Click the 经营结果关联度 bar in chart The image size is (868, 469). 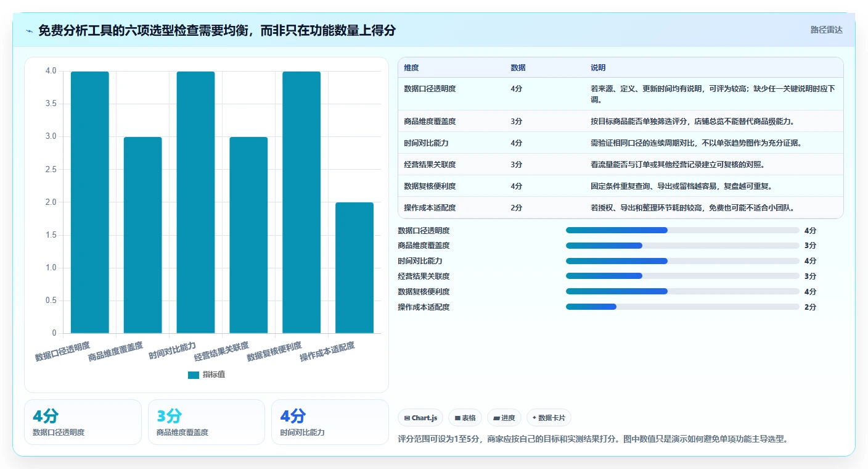(248, 235)
